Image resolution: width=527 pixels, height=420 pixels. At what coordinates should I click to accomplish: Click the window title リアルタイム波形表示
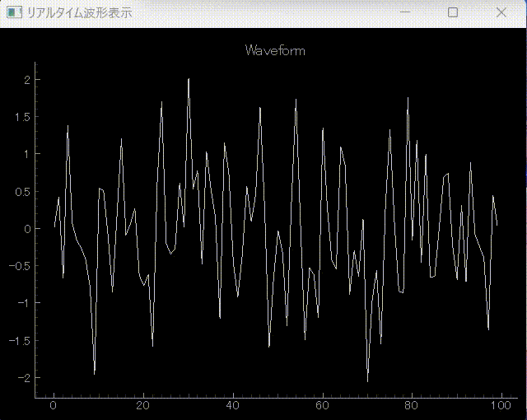pyautogui.click(x=79, y=13)
